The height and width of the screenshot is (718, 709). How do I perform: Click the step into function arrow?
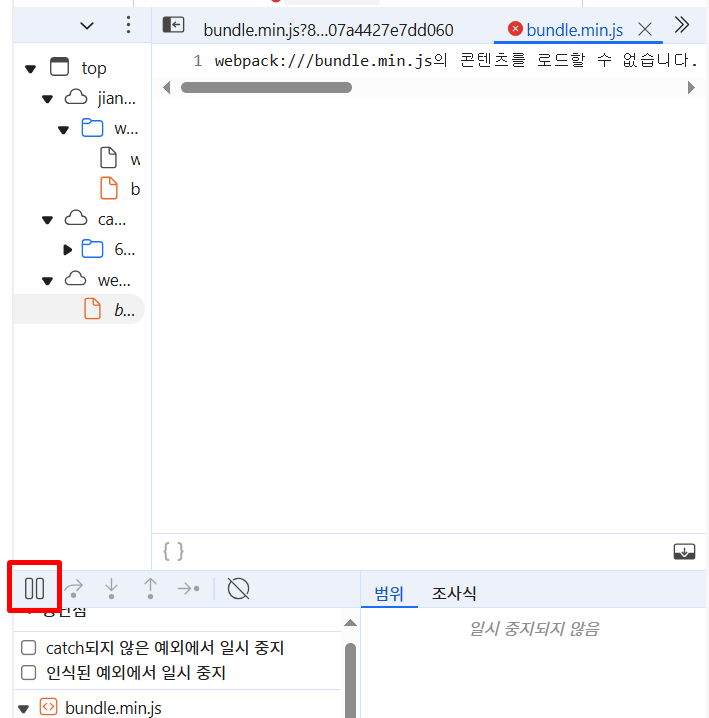point(111,588)
